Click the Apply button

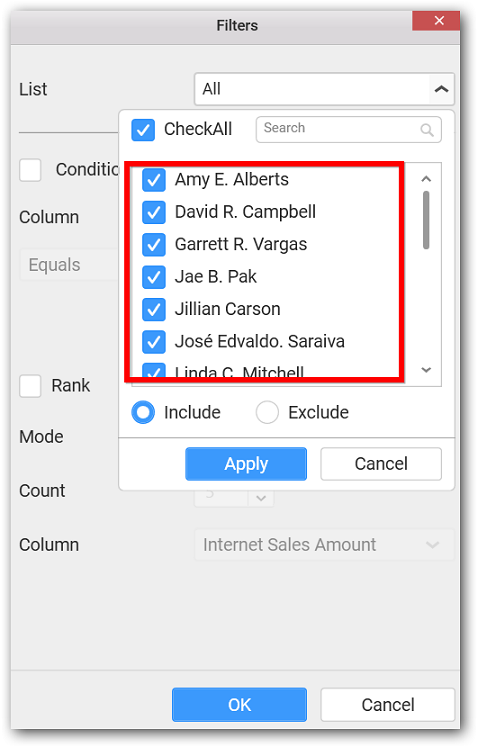(x=246, y=464)
